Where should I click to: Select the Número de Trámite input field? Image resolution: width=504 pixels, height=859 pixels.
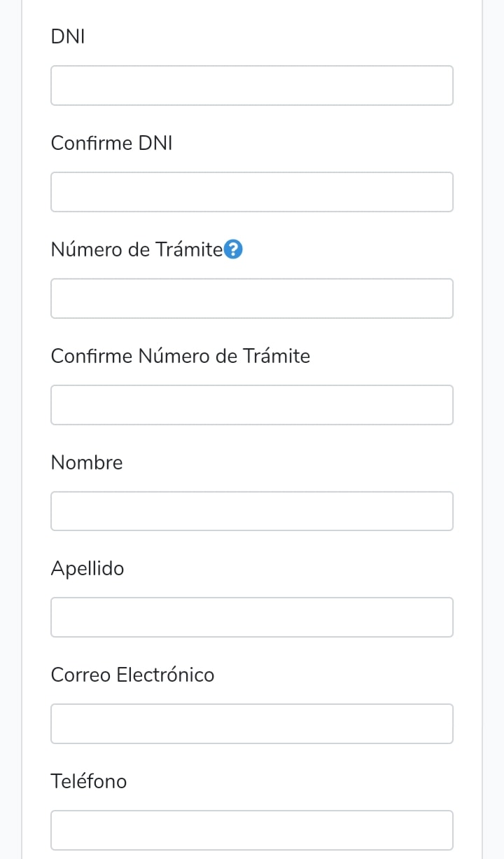coord(252,298)
